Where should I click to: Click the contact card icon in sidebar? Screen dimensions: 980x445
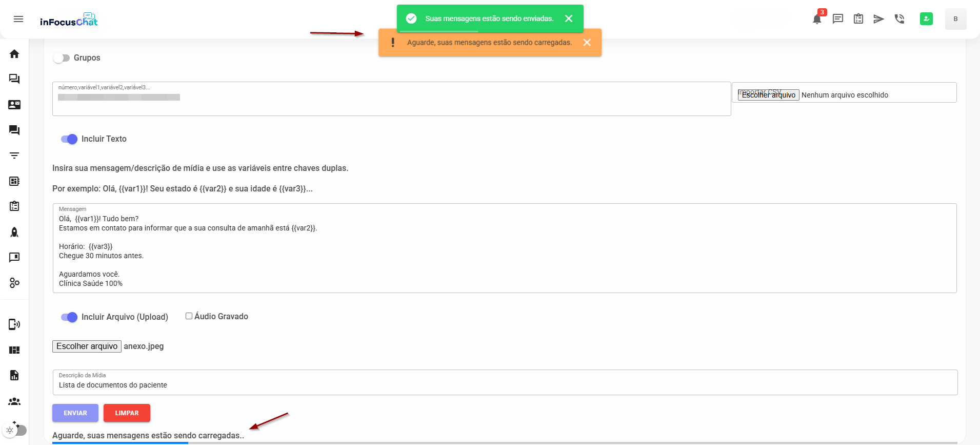14,105
